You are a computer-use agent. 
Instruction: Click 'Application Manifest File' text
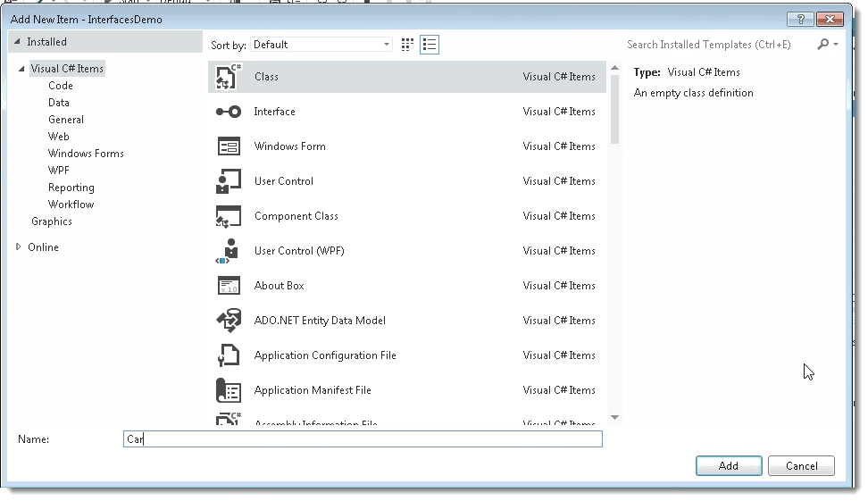(x=313, y=390)
